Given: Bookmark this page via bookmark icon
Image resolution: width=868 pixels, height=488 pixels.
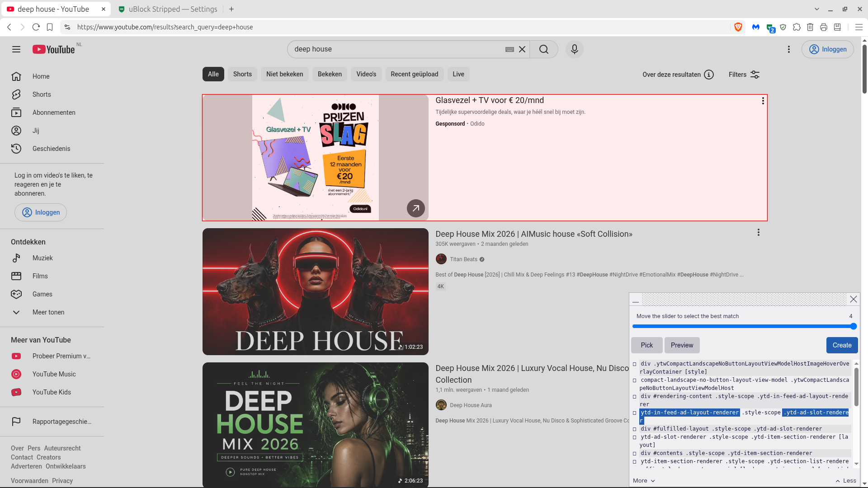Looking at the screenshot, I should [x=50, y=27].
